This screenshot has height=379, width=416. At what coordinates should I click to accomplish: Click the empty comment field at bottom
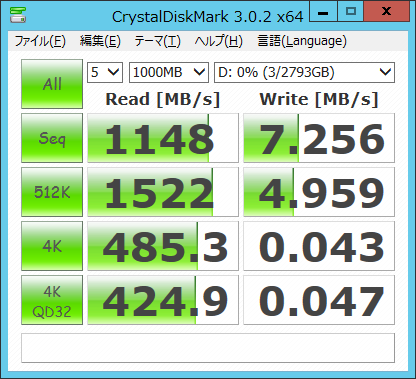pos(208,348)
